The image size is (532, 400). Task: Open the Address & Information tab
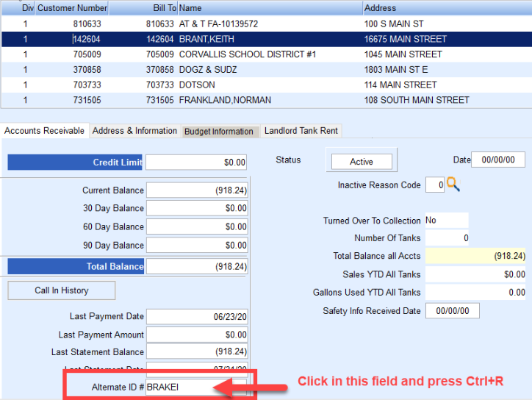[x=134, y=131]
